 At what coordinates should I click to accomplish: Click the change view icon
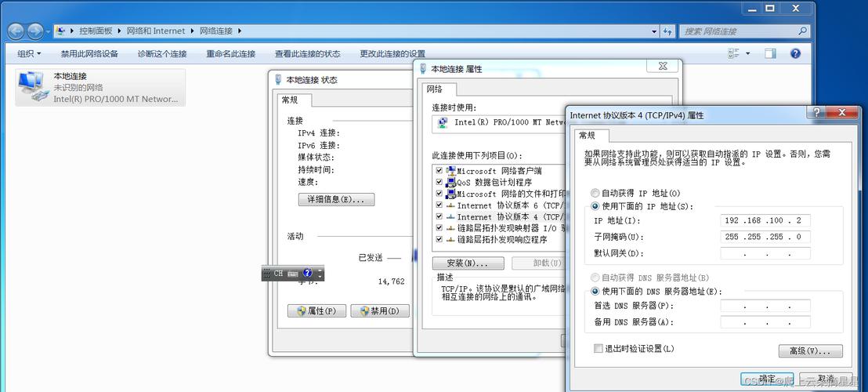[x=733, y=54]
